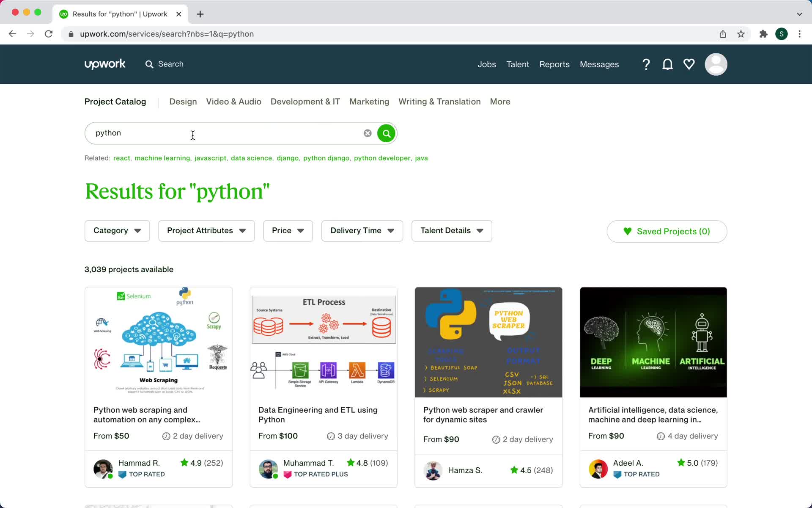The height and width of the screenshot is (508, 812).
Task: Open the browser extensions puzzle icon
Action: (763, 34)
